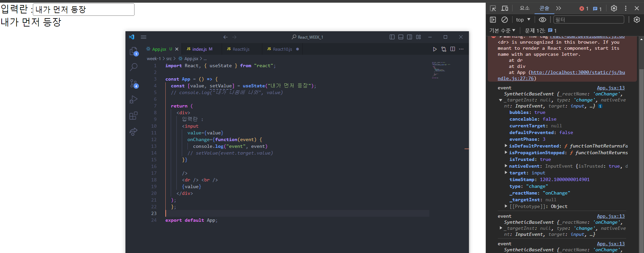Toggle the primary side bar layout icon
Viewport: 644px width, 253px height.
pos(392,37)
